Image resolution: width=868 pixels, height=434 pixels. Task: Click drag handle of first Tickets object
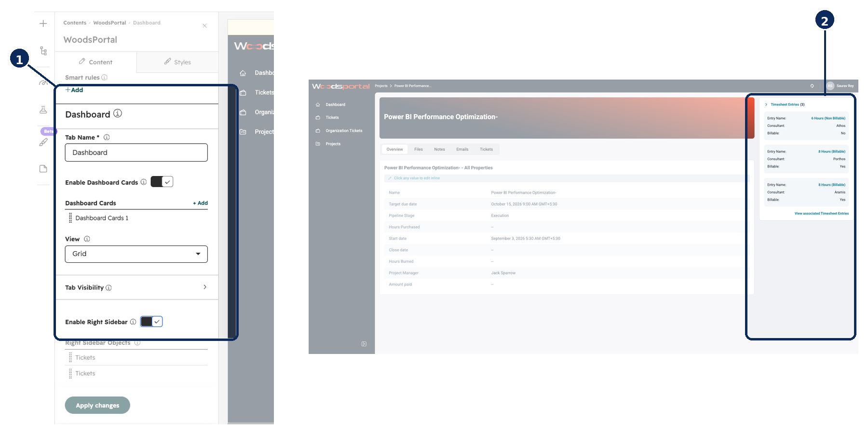tap(70, 357)
